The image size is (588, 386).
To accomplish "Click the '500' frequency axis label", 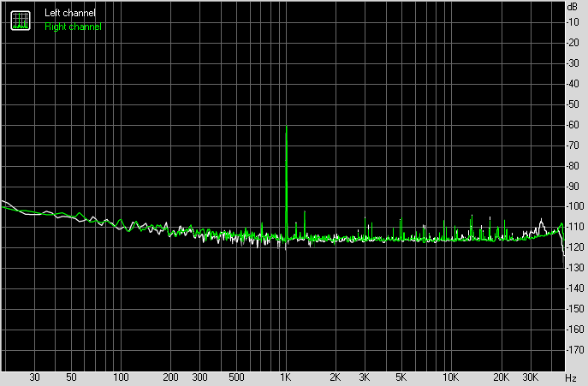I will click(236, 377).
